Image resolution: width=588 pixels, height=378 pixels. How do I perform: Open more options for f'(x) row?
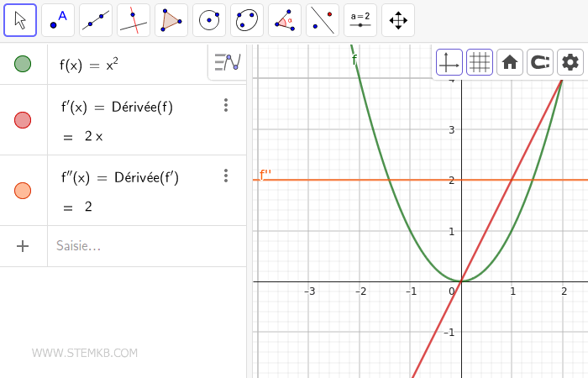coord(226,105)
